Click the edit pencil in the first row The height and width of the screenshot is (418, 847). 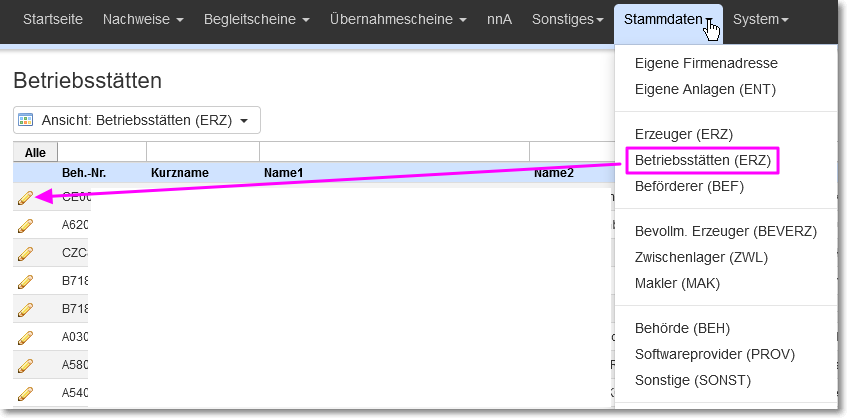25,198
